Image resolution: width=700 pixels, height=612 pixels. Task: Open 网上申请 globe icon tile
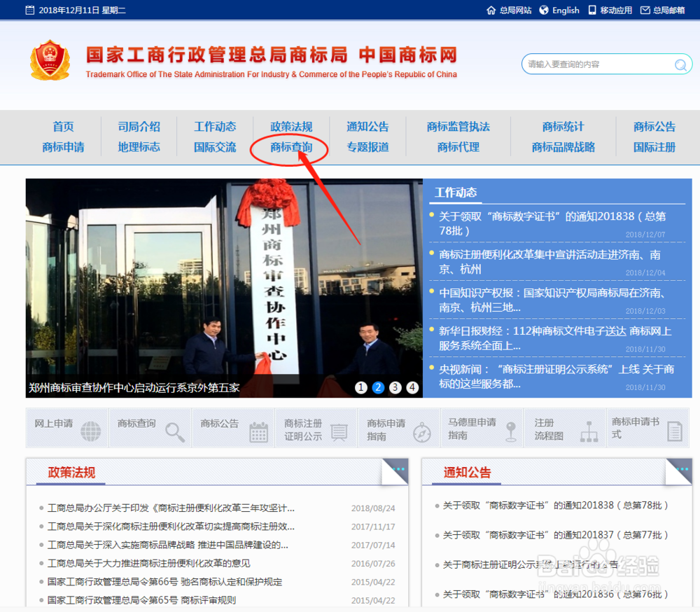67,428
